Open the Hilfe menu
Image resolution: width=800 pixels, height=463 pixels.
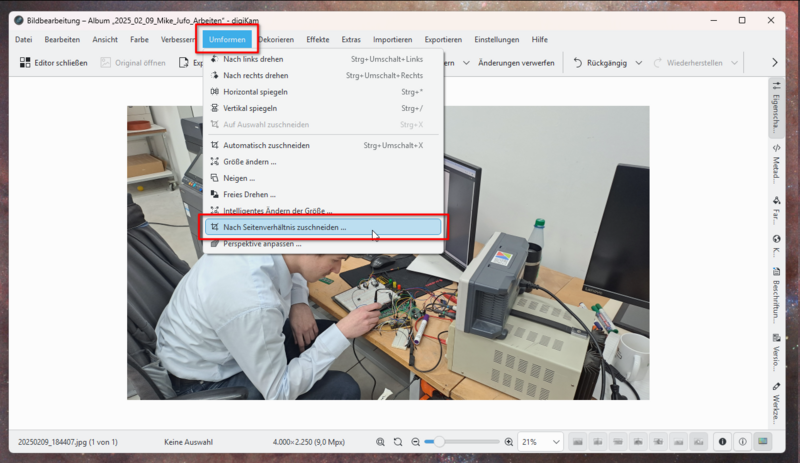539,39
